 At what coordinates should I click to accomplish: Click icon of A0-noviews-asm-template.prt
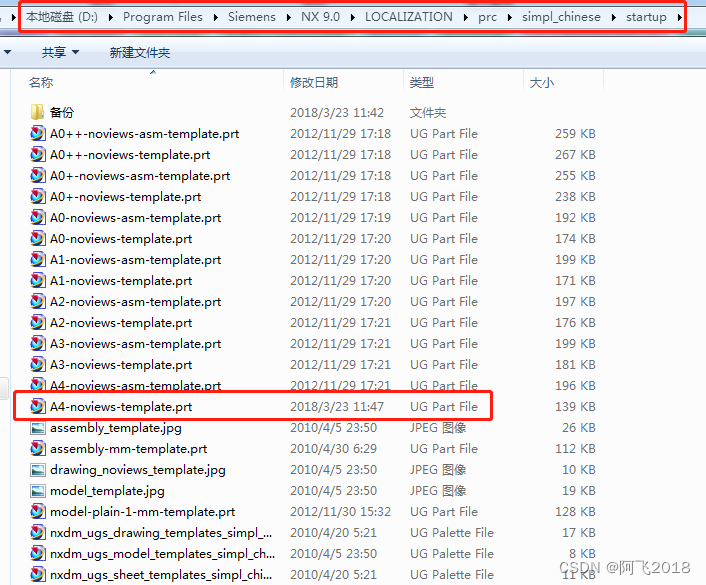click(x=37, y=218)
